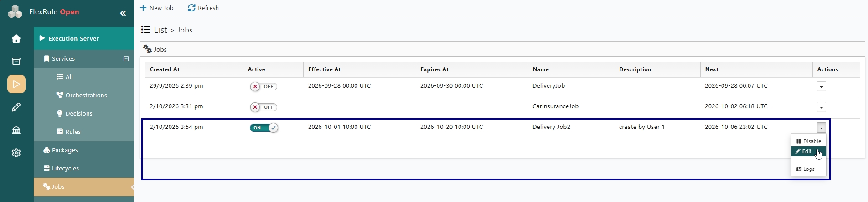
Task: Open actions dropdown for DeliveryJob
Action: pyautogui.click(x=821, y=86)
